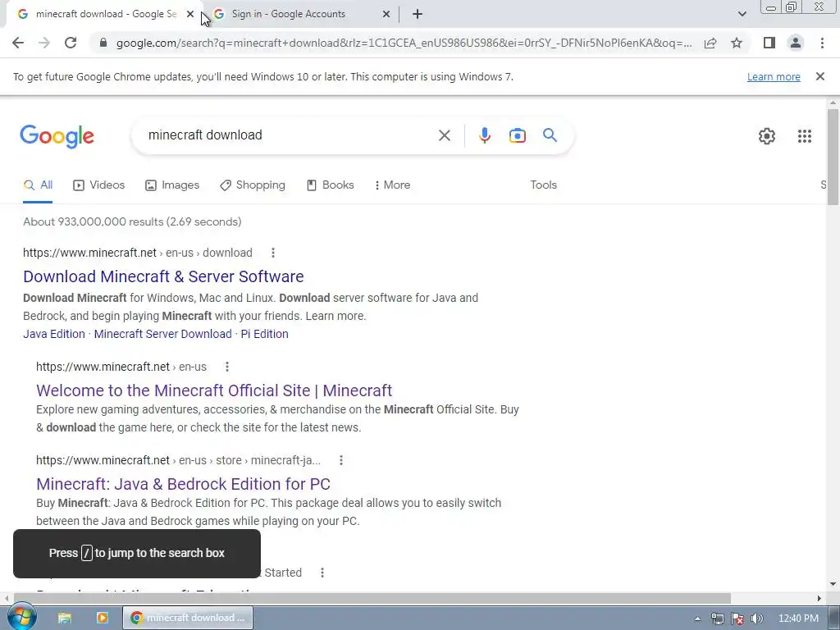This screenshot has height=630, width=840.
Task: Open the Chrome profile avatar
Action: click(x=796, y=43)
